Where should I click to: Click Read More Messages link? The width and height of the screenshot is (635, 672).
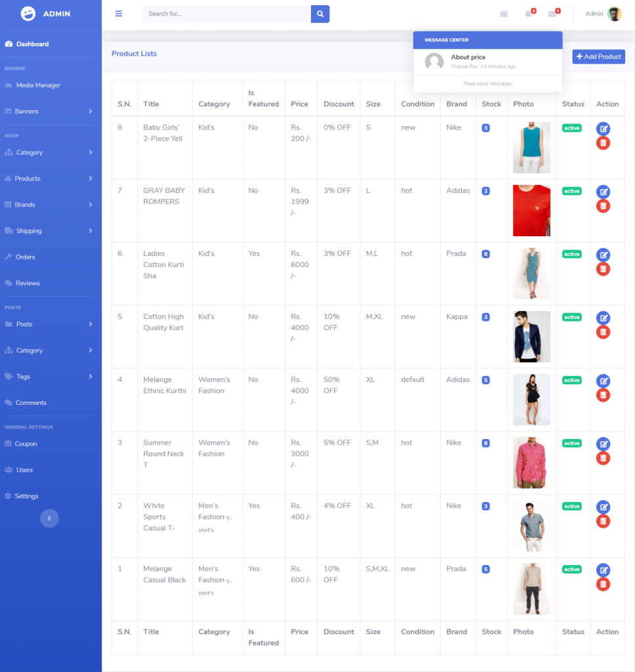click(487, 83)
